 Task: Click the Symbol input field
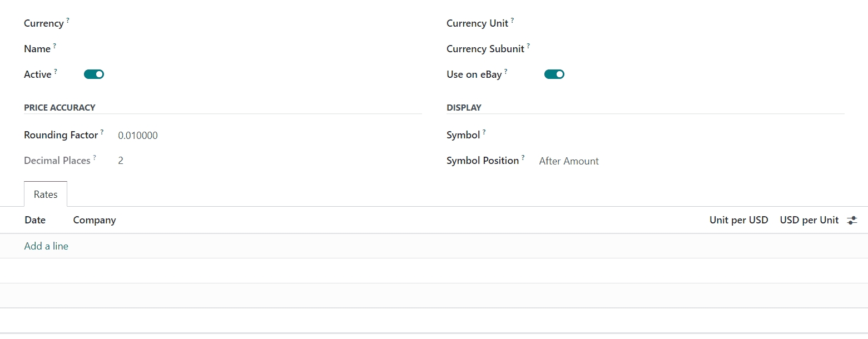tap(667, 135)
